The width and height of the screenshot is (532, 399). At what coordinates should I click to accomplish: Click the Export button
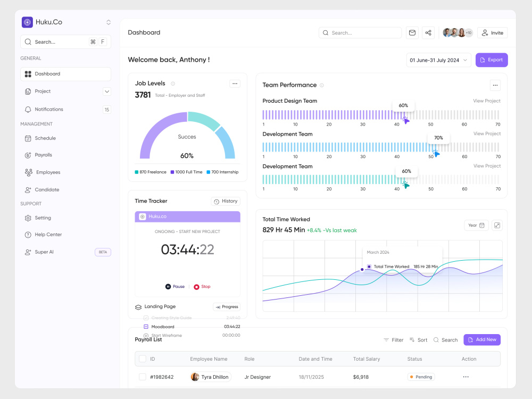pyautogui.click(x=491, y=60)
